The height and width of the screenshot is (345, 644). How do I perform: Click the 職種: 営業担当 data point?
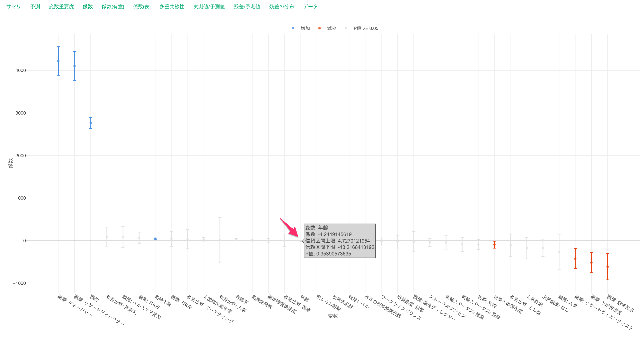point(608,267)
